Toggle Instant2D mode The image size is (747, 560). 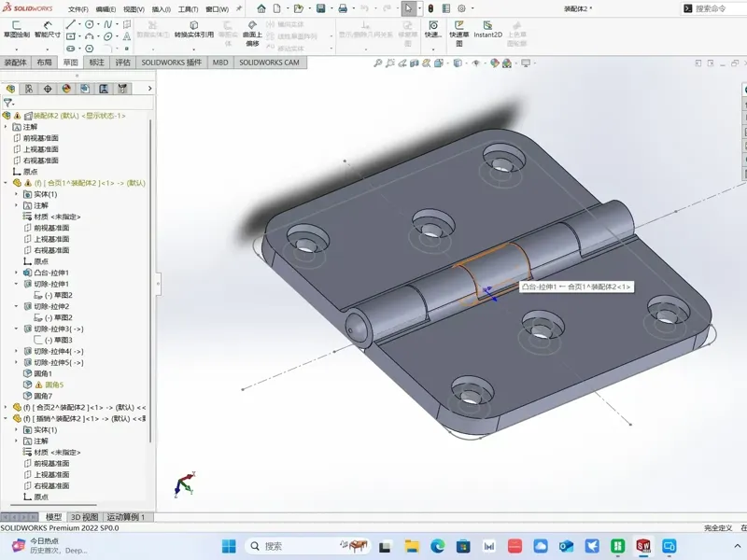pos(487,29)
